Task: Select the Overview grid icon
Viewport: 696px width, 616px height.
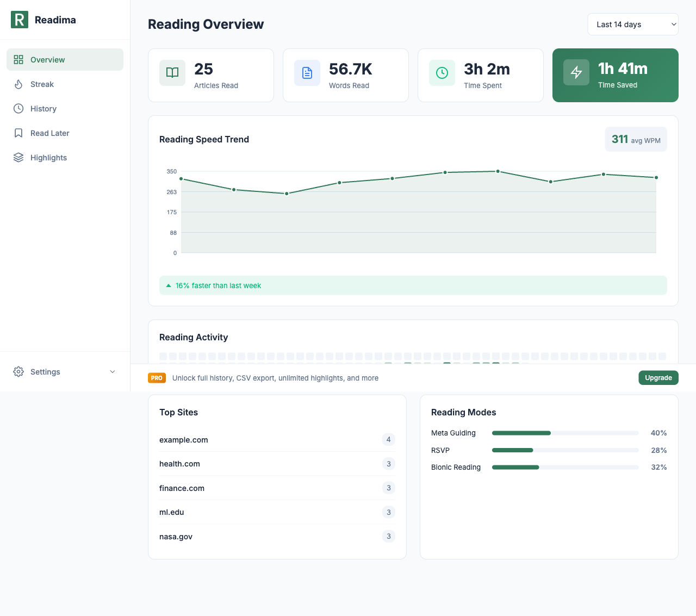Action: pyautogui.click(x=18, y=59)
